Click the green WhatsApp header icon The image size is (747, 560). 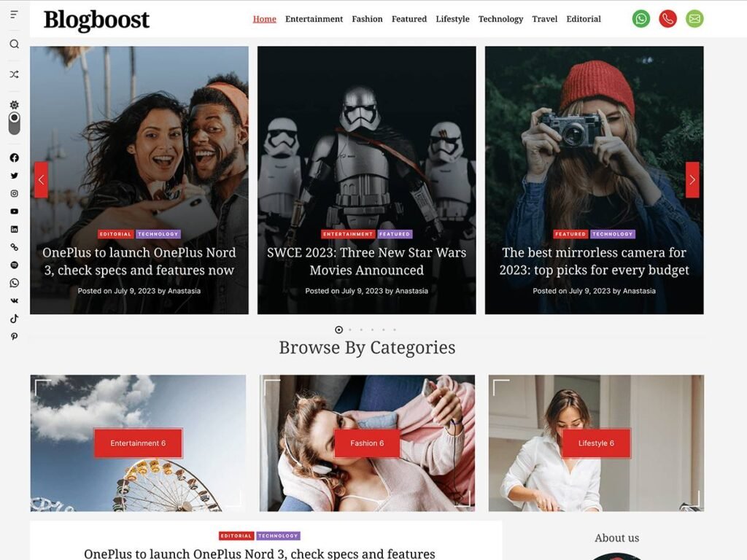pos(640,19)
